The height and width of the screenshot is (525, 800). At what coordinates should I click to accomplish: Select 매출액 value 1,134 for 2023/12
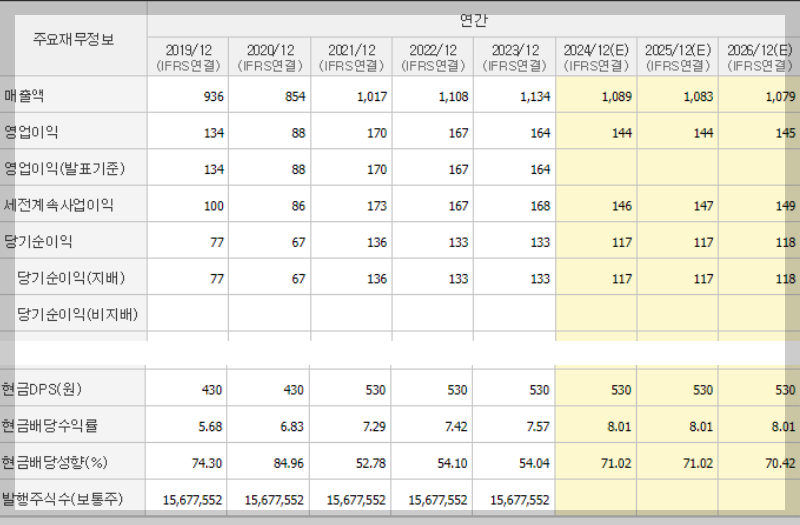(x=535, y=96)
